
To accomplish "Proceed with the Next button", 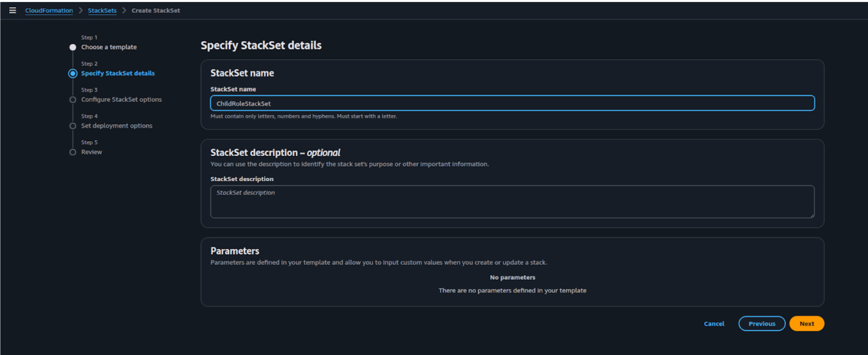I will coord(807,324).
